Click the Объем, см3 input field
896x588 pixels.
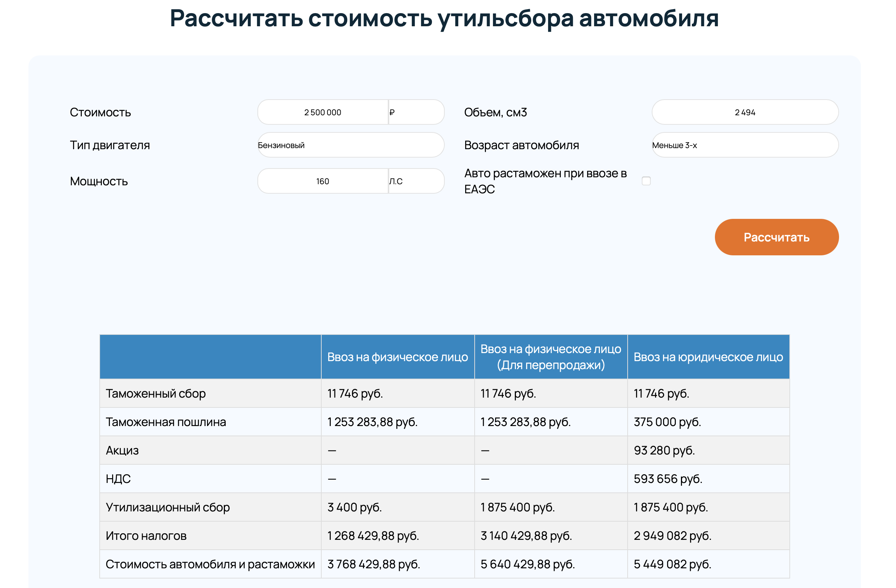pos(745,112)
